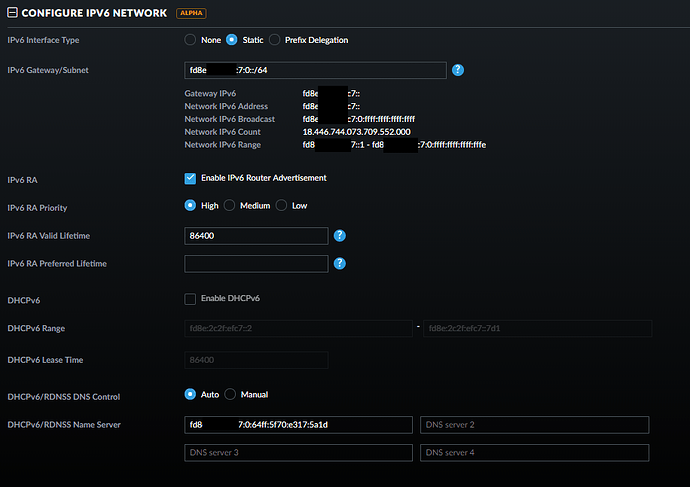Screen dimensions: 690x487
Task: Click the IPv6 Gateway/Subnet input field
Action: coord(315,70)
